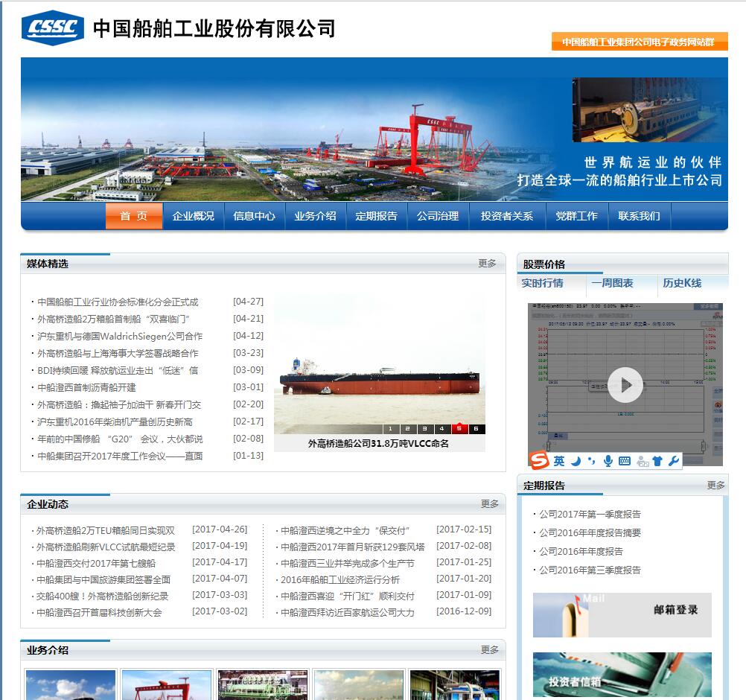Open 公司2017年第一季度报告

click(590, 514)
